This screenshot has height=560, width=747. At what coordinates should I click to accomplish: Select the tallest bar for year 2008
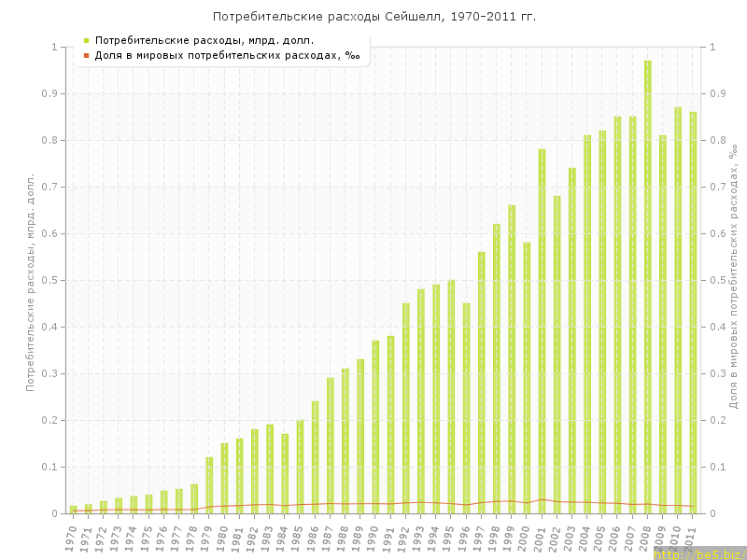click(x=647, y=280)
